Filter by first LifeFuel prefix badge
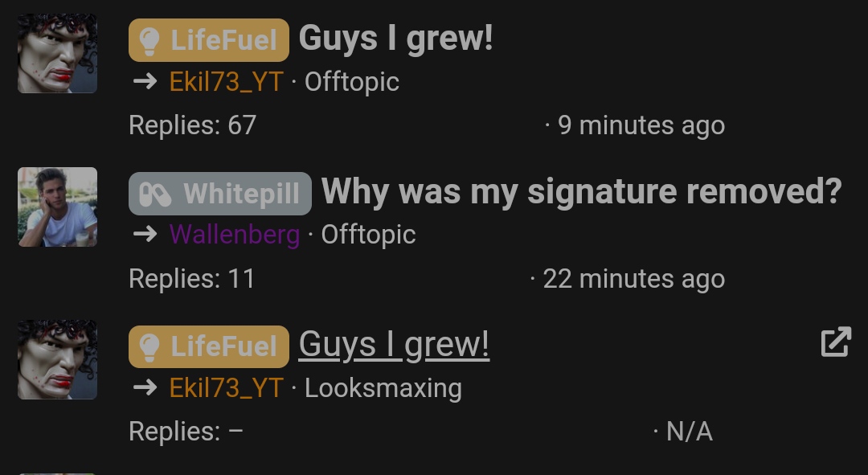This screenshot has height=475, width=868. (x=209, y=40)
